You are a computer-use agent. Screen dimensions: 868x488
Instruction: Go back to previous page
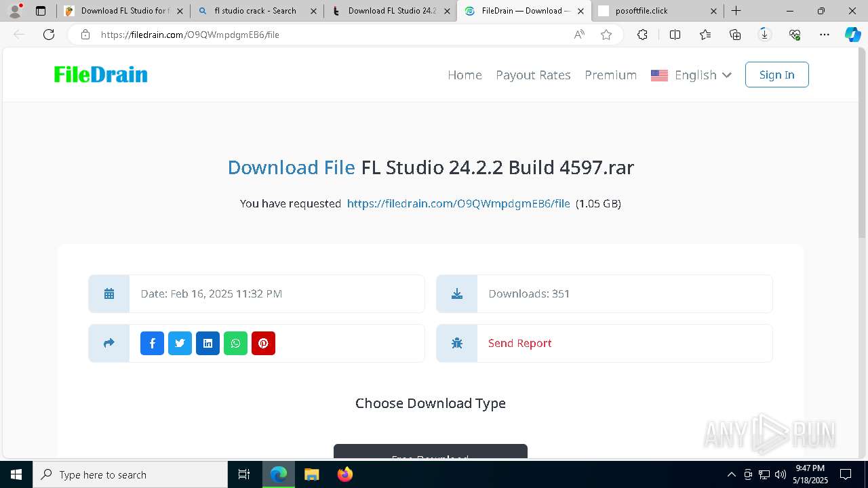pyautogui.click(x=19, y=35)
